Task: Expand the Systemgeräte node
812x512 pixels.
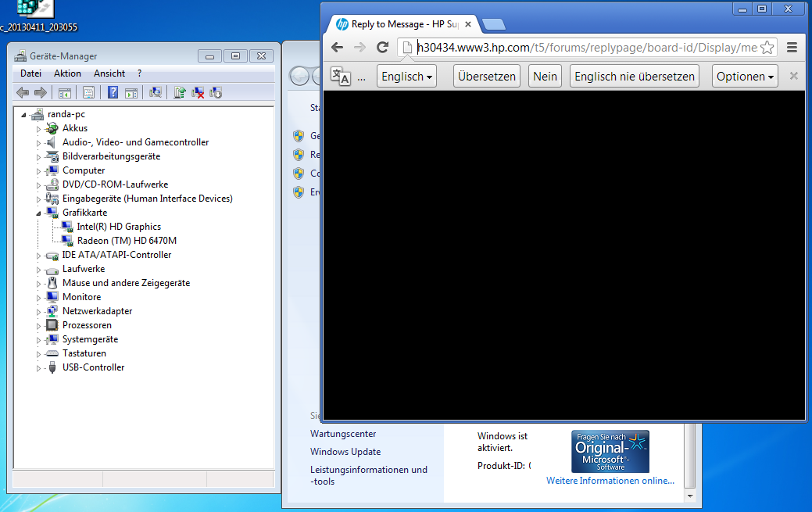Action: (38, 340)
